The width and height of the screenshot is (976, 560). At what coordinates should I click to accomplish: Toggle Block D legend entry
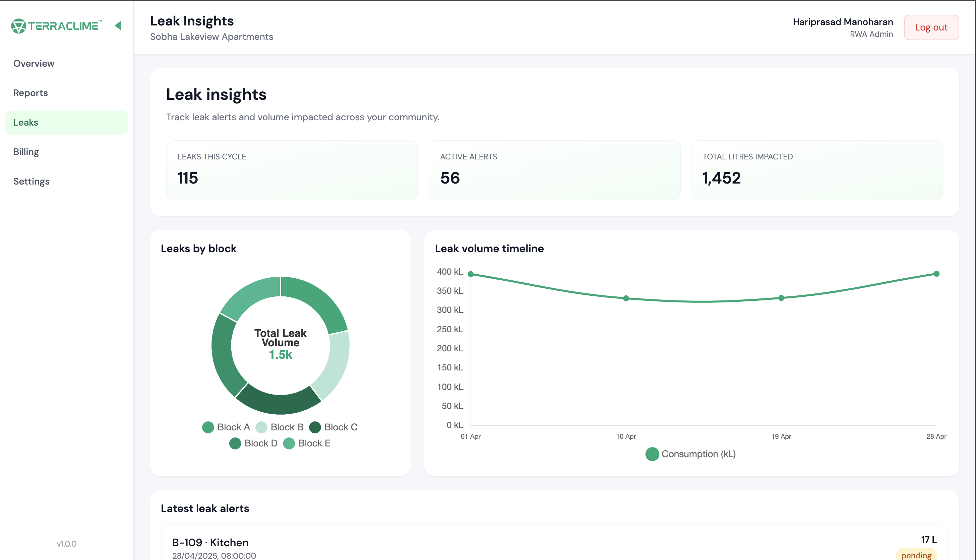click(253, 443)
